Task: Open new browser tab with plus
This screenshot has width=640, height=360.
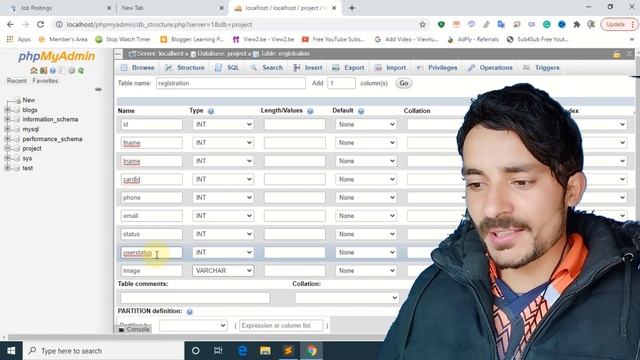Action: pos(352,8)
